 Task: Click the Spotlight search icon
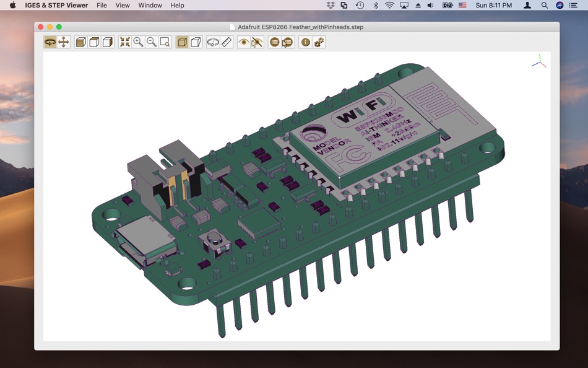pos(545,5)
